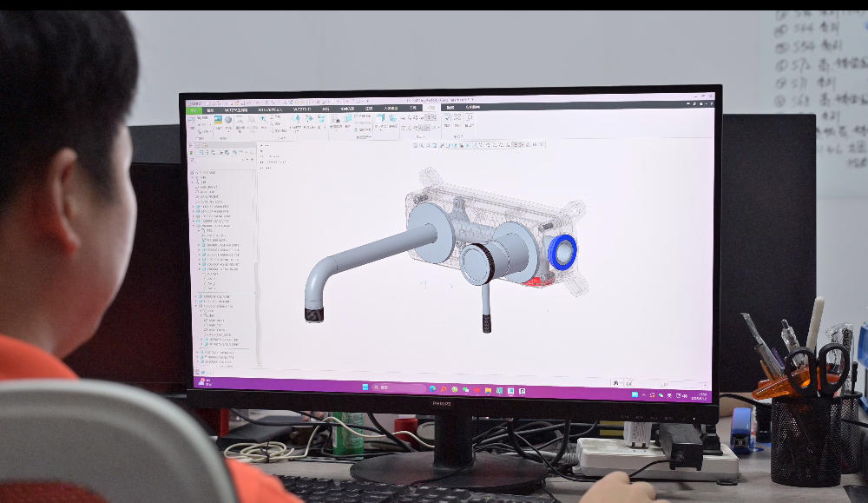Select the blue highlighted ring on the model

point(562,252)
